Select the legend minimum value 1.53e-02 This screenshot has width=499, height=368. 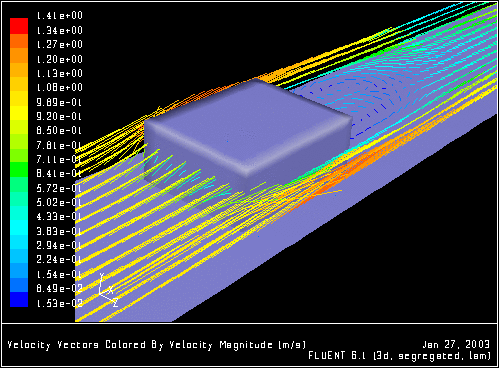coord(60,303)
